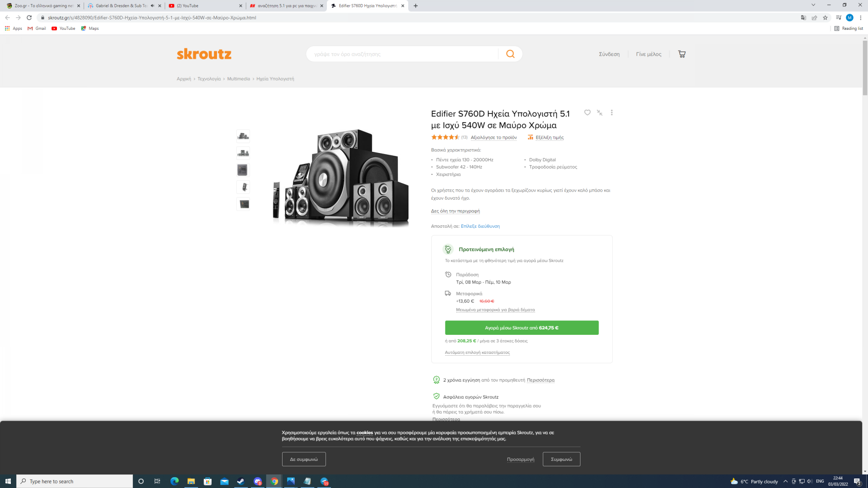868x488 pixels.
Task: Expand Chrome tab search chevron
Action: [813, 5]
